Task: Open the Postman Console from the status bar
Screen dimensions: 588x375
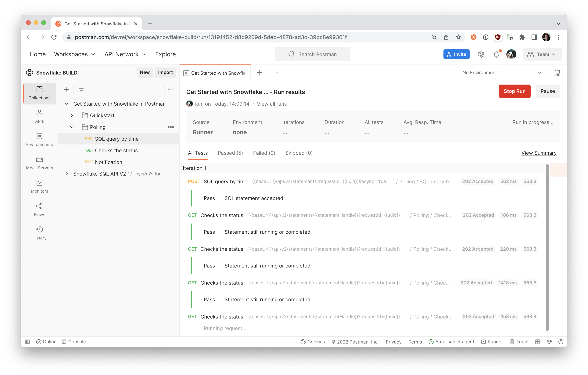Action: [73, 341]
